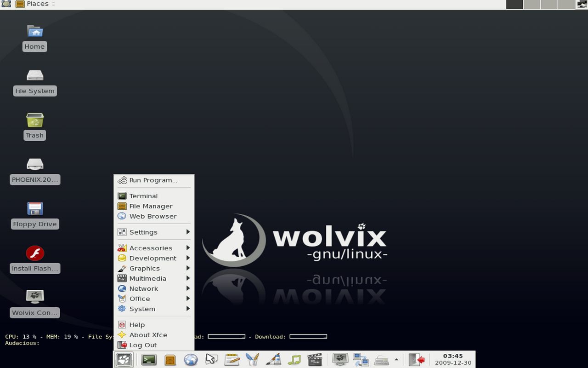Open the Places button in top panel
The height and width of the screenshot is (368, 588).
(32, 4)
